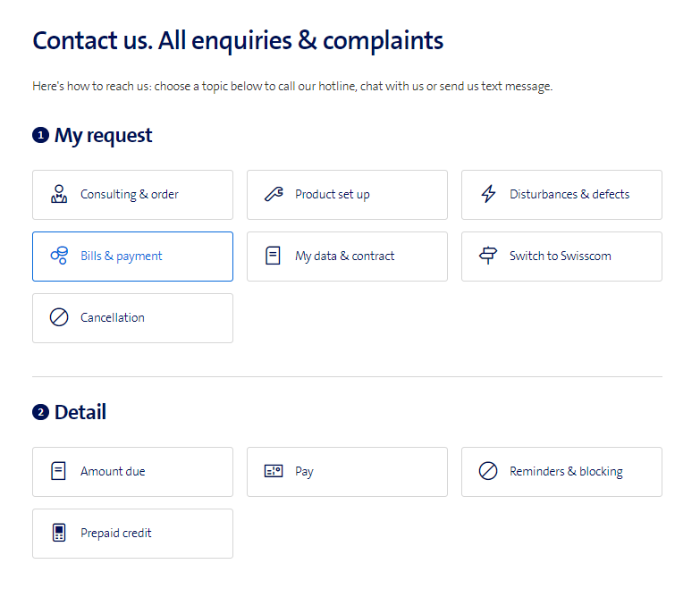The height and width of the screenshot is (589, 700).
Task: Click the Cancellation prohibition icon
Action: coord(59,317)
